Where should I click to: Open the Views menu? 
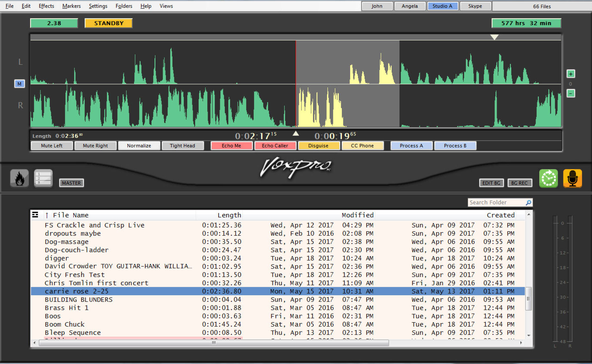(166, 6)
